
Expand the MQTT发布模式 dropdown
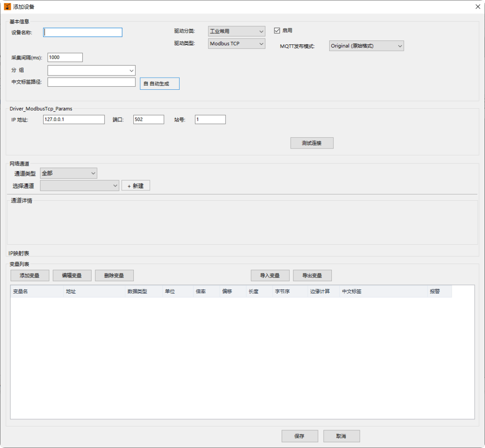pos(366,46)
